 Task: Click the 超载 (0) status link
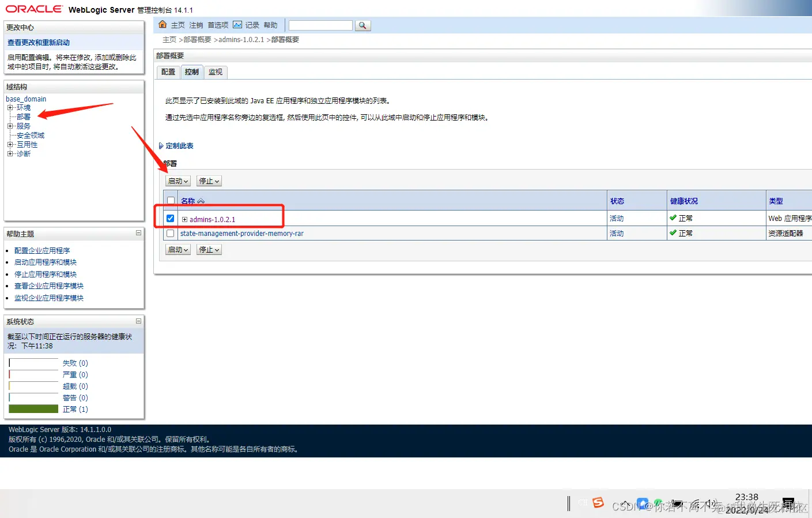point(75,386)
